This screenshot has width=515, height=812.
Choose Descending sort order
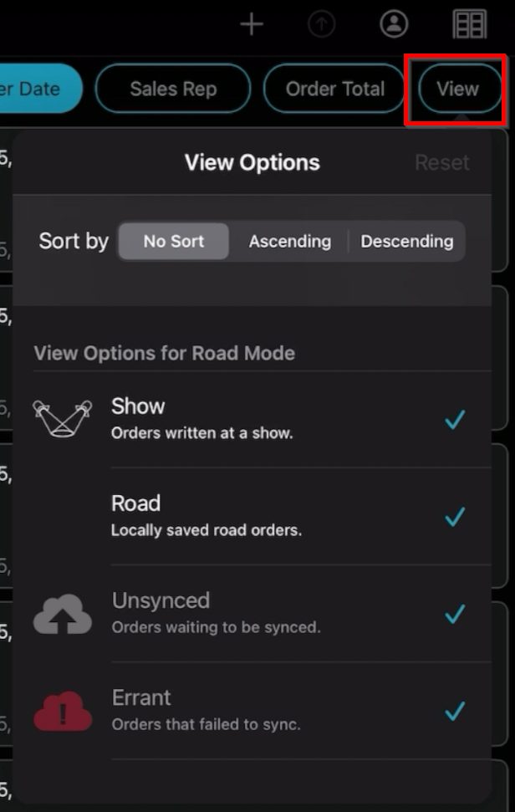[x=406, y=242]
